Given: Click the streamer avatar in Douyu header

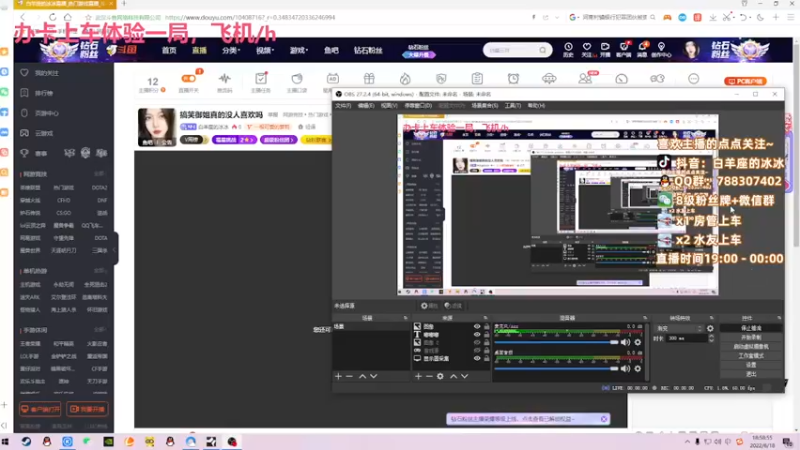Looking at the screenshot, I should tap(691, 50).
